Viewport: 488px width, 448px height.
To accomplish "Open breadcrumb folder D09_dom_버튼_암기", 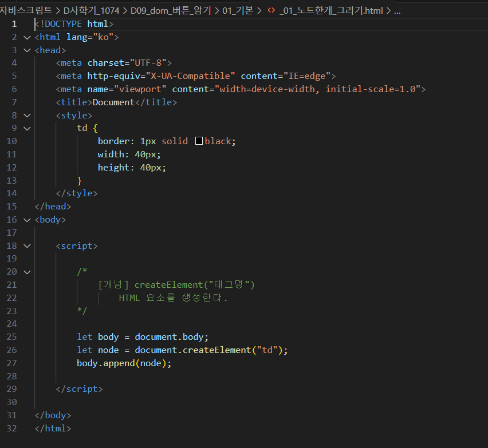I will click(x=171, y=11).
